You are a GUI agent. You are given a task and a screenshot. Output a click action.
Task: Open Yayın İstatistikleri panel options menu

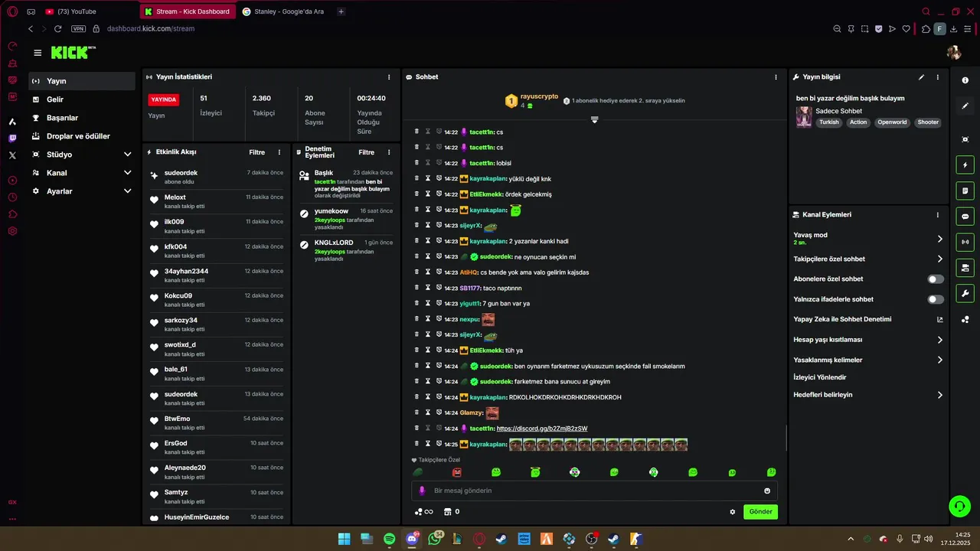point(389,77)
